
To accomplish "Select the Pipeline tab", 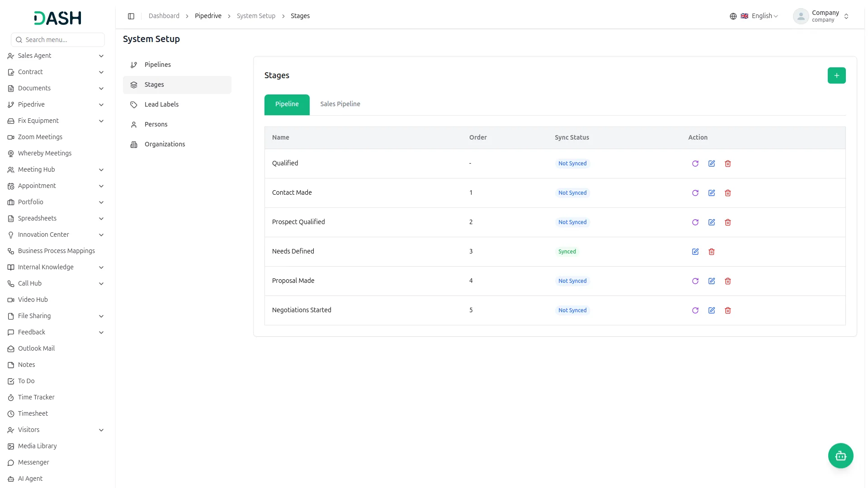I will 287,104.
